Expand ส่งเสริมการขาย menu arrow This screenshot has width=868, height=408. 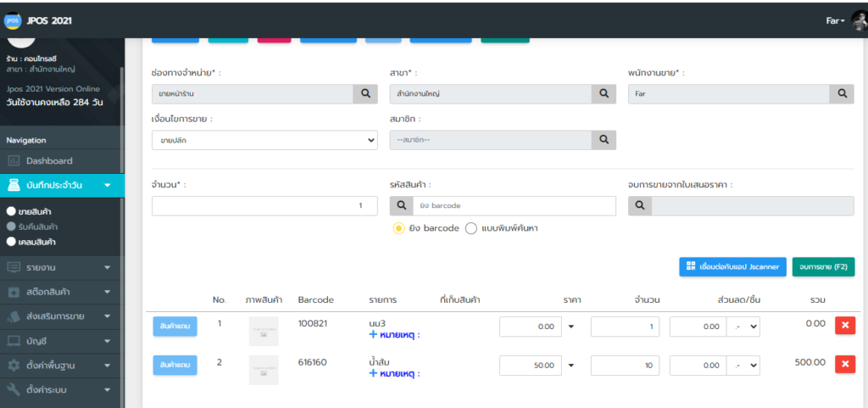coord(108,316)
